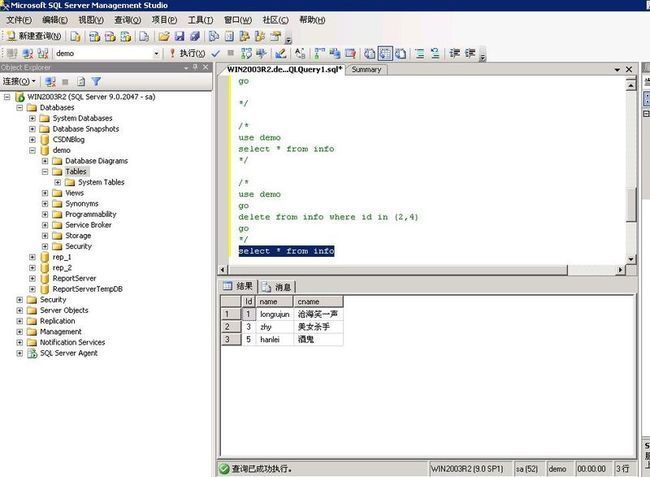Open Object Explorer from the toolbar icon
650x477 pixels.
point(245,36)
